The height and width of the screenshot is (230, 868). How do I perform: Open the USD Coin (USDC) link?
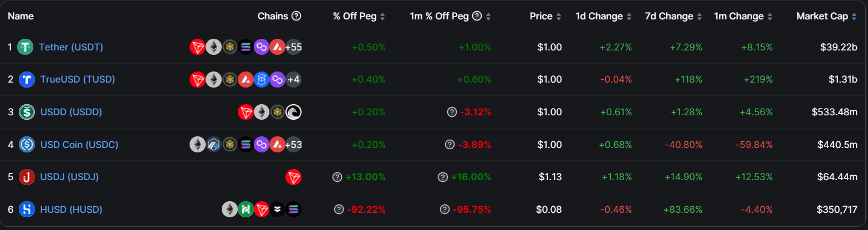[79, 145]
